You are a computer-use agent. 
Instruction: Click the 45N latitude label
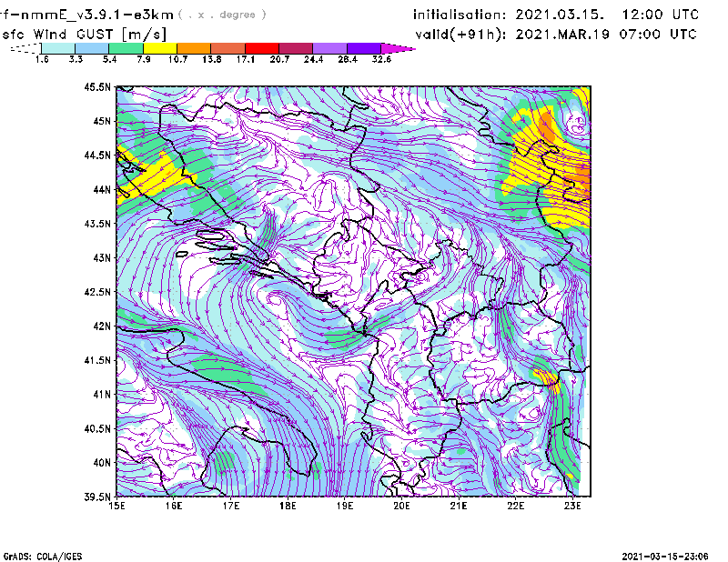[102, 121]
